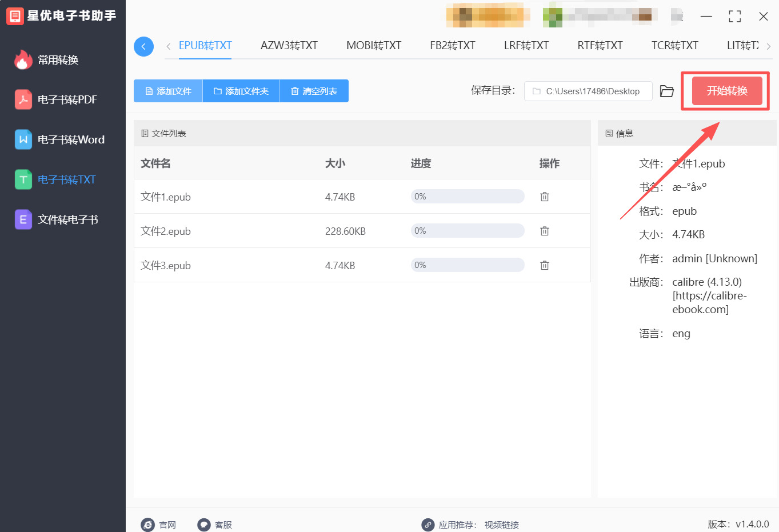Open the 文件转电子书 section
This screenshot has height=532, width=779.
coord(23,219)
